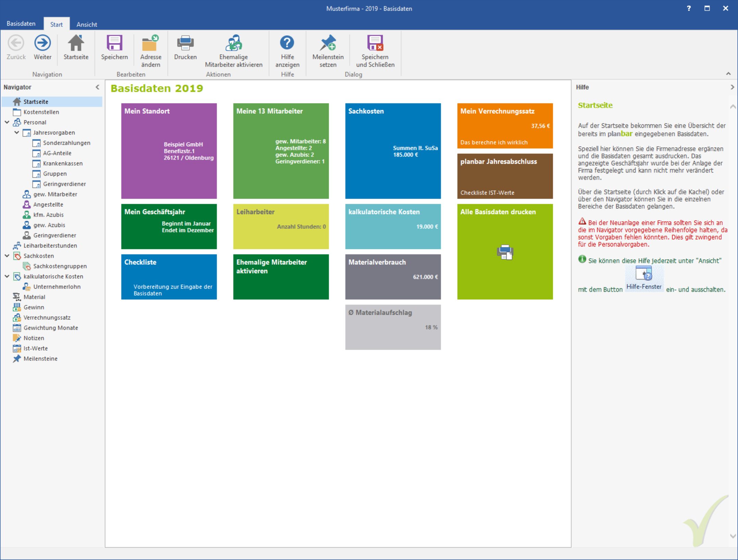Set a milestone with Meilenstein setzen icon
Viewport: 738px width, 560px height.
coord(328,43)
